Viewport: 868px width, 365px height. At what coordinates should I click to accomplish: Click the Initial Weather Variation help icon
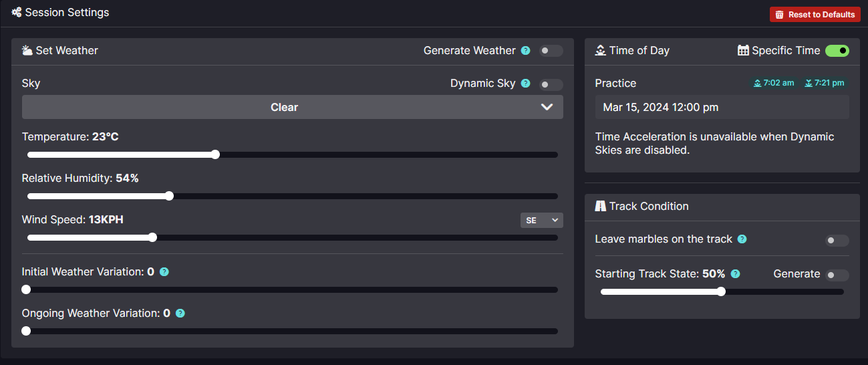tap(164, 272)
